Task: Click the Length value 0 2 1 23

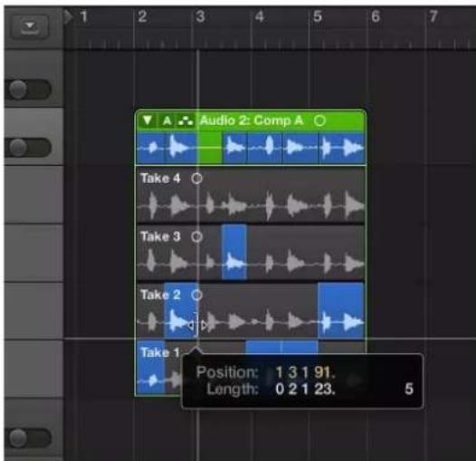Action: click(305, 389)
